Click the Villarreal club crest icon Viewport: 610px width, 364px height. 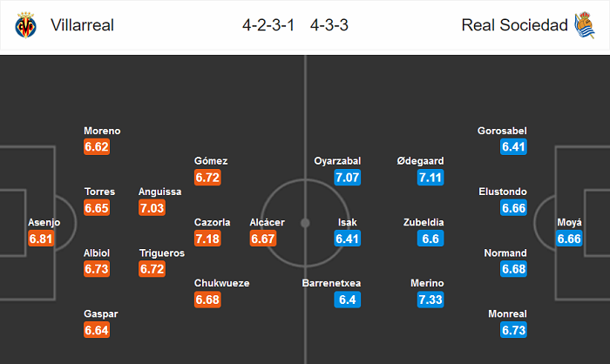coord(24,25)
